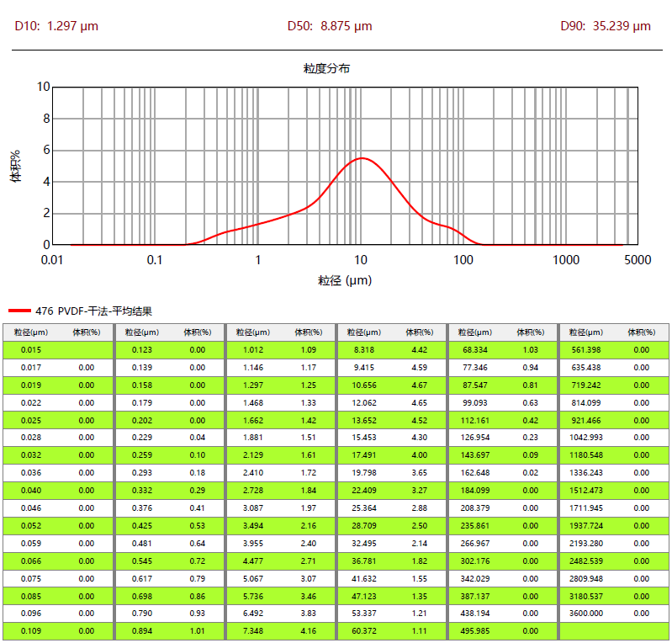The image size is (672, 643).
Task: Select the 3600.000 particle size cell
Action: coord(585,614)
